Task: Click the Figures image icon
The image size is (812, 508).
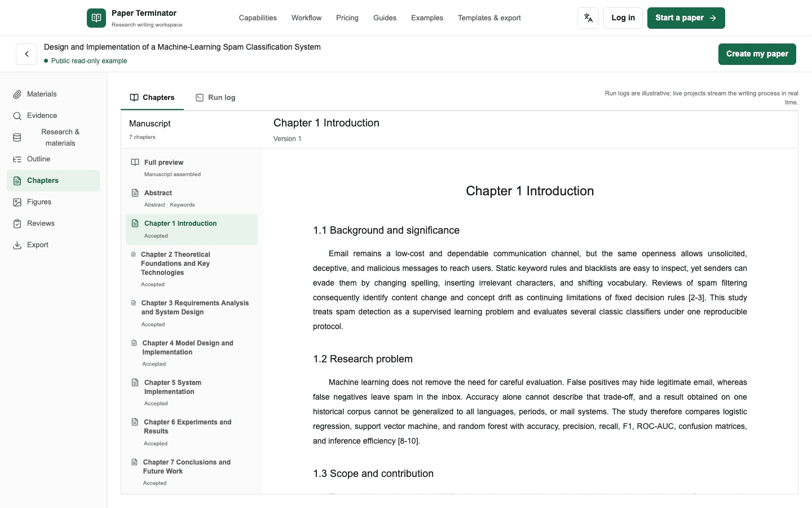Action: 17,202
